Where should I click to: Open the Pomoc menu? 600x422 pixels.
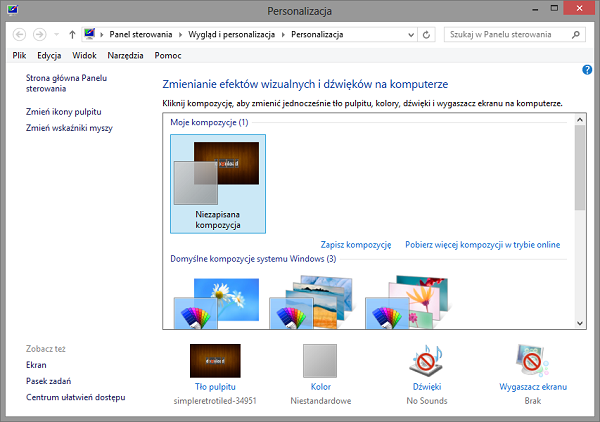[168, 55]
